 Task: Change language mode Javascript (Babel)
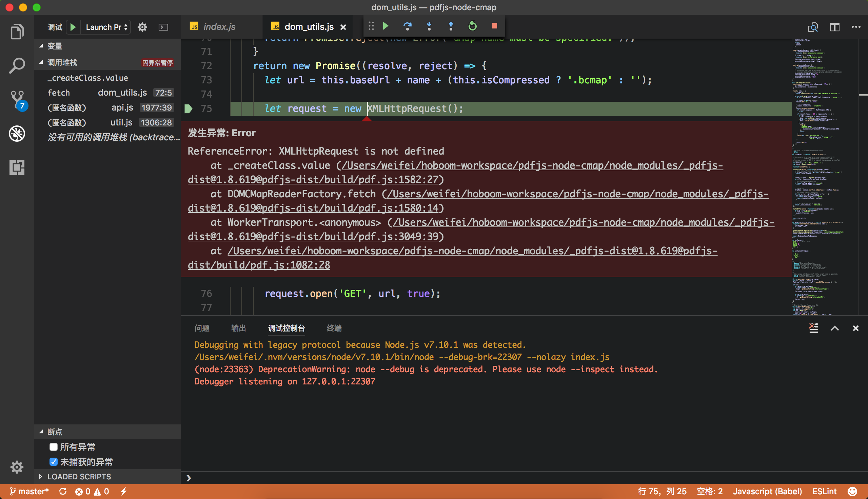[767, 492]
